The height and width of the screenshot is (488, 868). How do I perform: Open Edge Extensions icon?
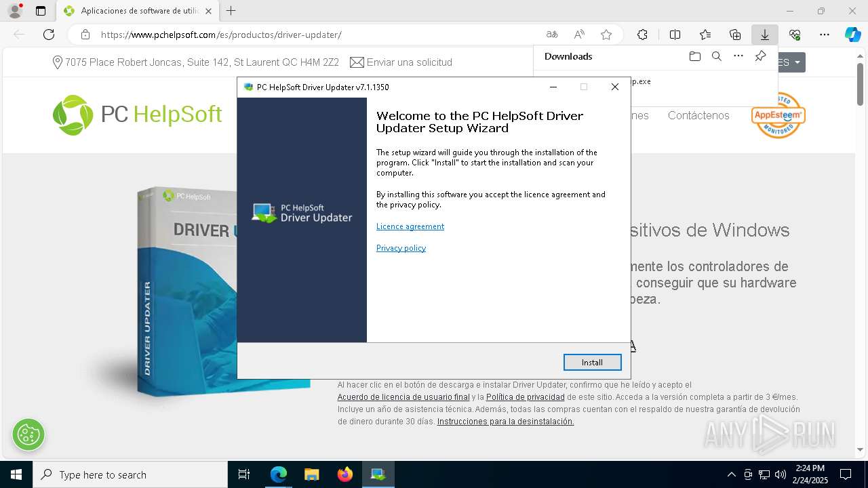coord(642,35)
